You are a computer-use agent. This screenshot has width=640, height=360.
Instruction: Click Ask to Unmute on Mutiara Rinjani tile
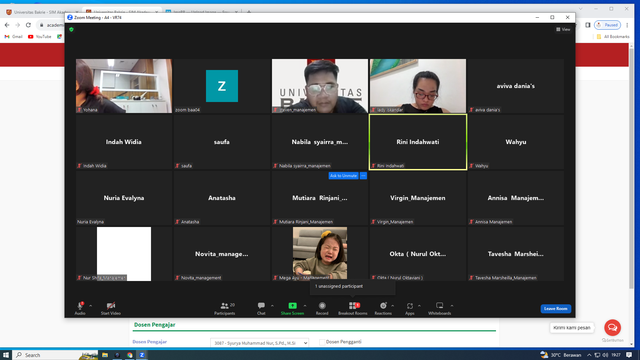point(343,176)
